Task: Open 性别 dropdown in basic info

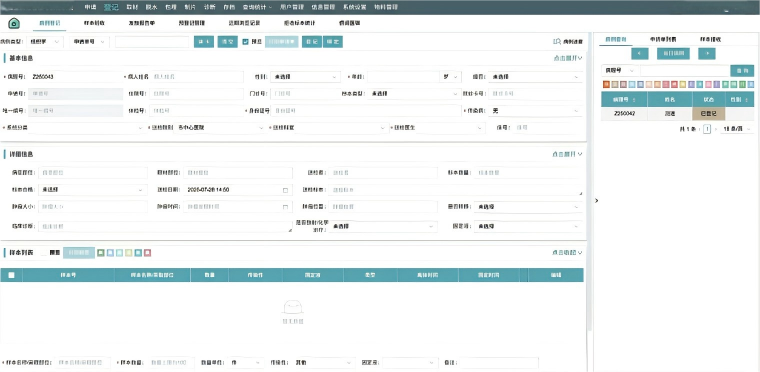Action: 305,77
